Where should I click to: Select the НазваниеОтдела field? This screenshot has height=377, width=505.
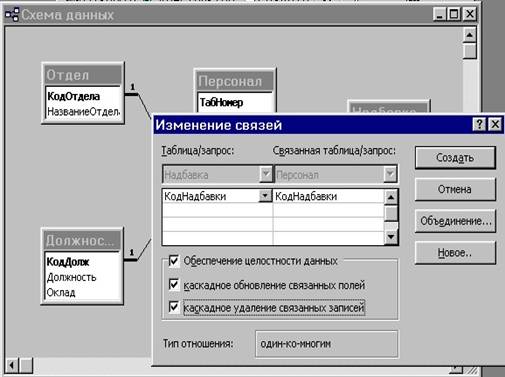(83, 111)
